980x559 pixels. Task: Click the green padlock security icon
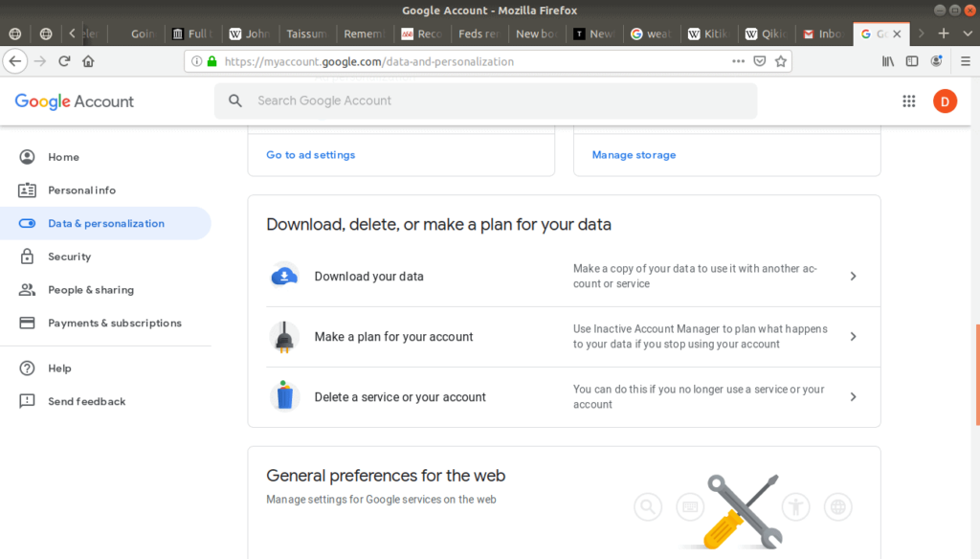pos(212,61)
